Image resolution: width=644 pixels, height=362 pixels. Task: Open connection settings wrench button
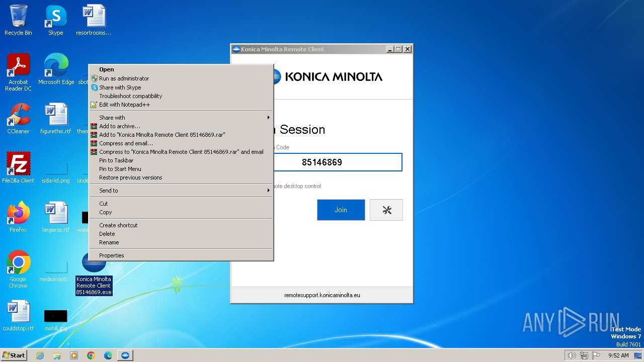386,210
